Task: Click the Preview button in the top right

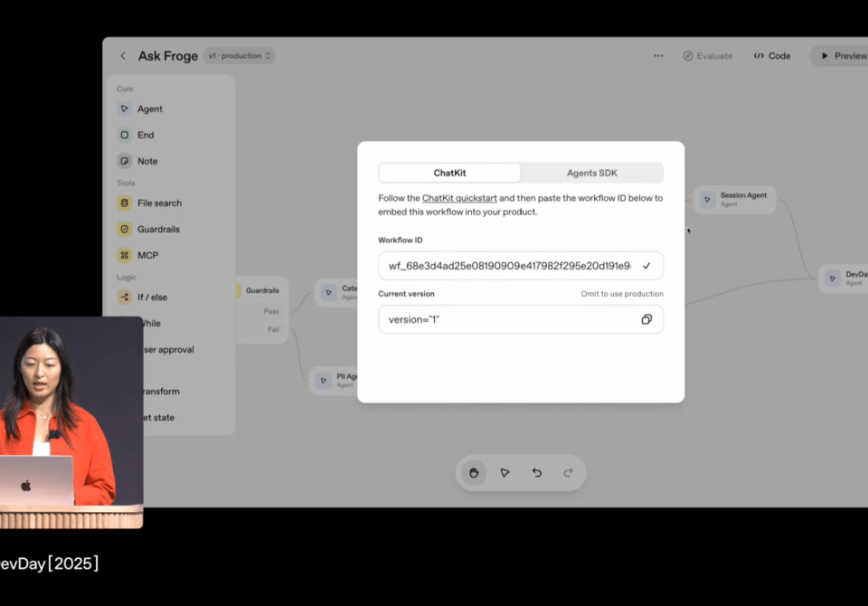Action: coord(841,55)
